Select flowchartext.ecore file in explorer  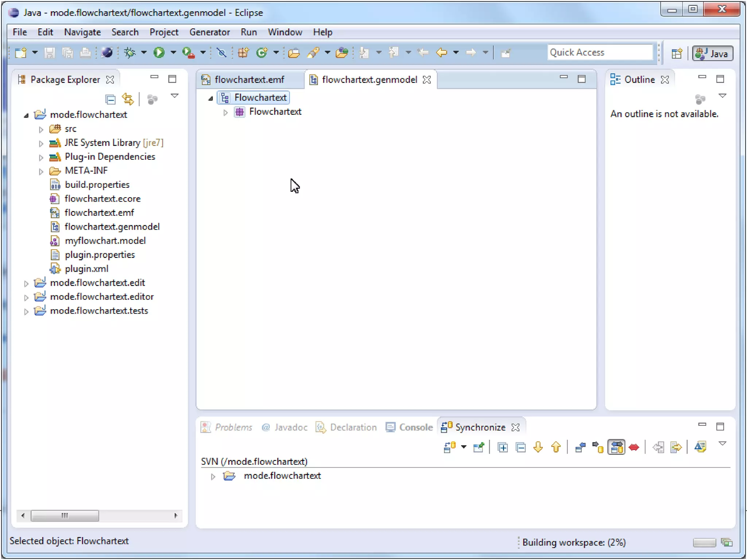(x=102, y=199)
